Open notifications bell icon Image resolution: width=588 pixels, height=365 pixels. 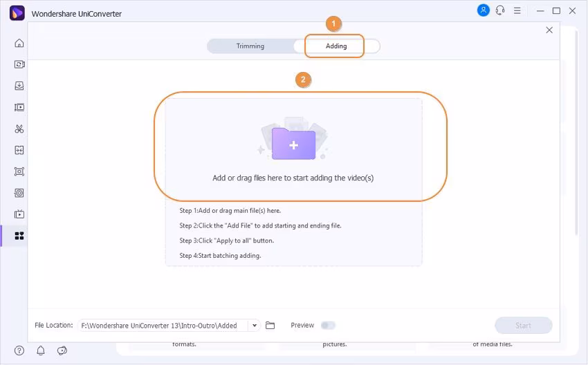pyautogui.click(x=41, y=350)
